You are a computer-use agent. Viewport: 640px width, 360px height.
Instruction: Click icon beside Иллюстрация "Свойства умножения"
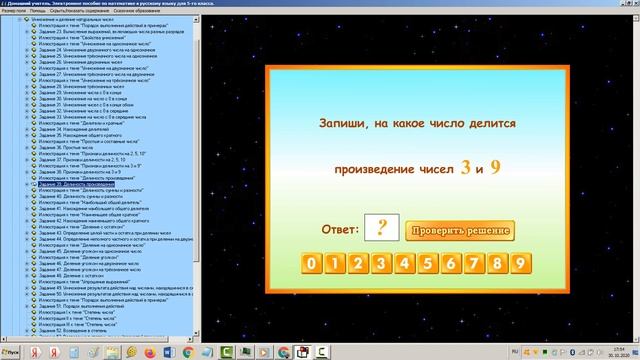[x=34, y=38]
